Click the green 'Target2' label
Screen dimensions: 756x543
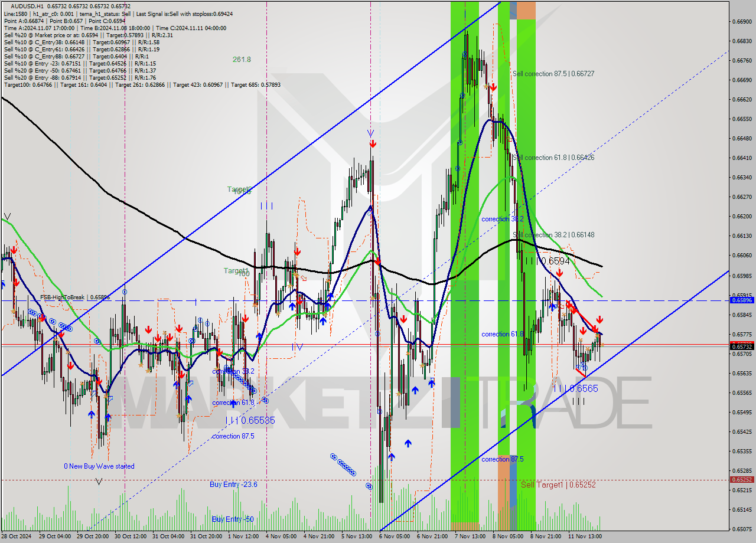240,189
